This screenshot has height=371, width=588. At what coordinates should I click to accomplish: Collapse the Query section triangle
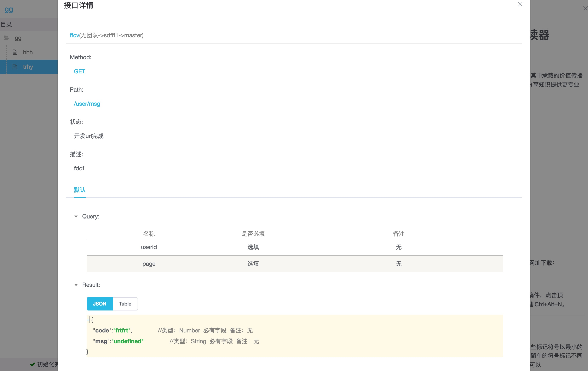(x=76, y=217)
